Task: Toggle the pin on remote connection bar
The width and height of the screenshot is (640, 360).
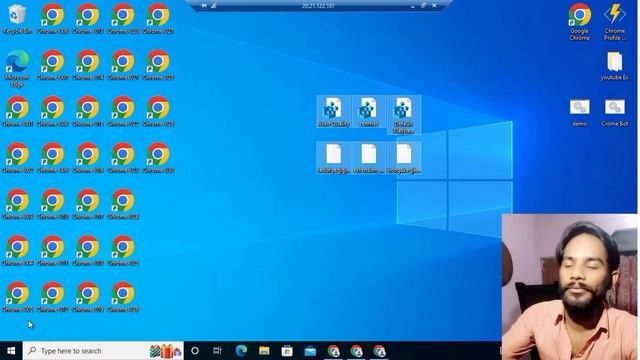Action: [x=204, y=5]
